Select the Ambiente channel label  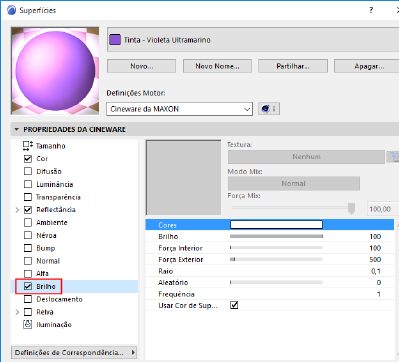tap(52, 222)
